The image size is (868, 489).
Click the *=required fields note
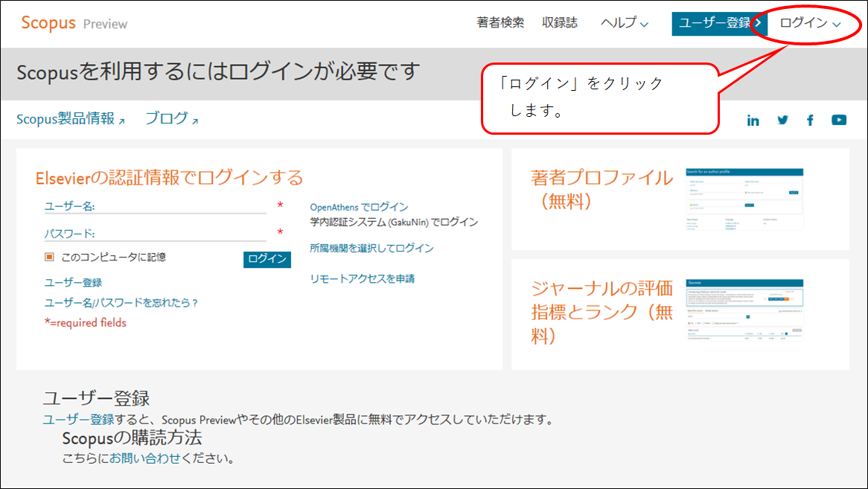tap(86, 322)
